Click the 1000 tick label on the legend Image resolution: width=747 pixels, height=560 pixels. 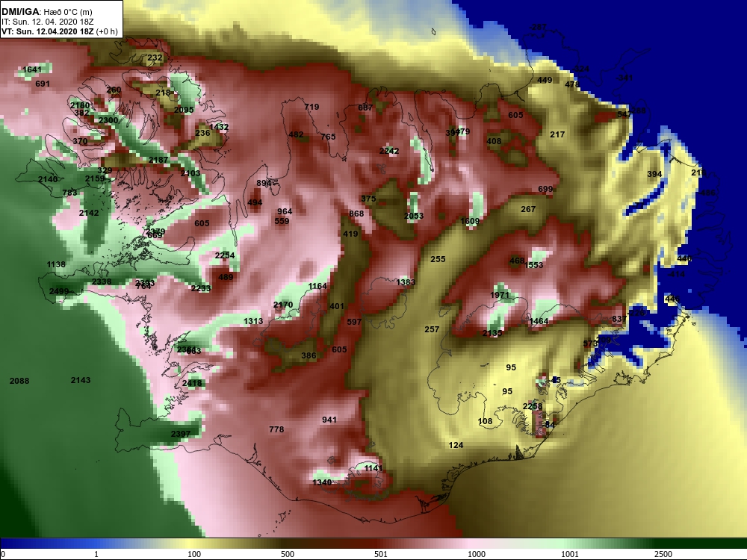[477, 554]
